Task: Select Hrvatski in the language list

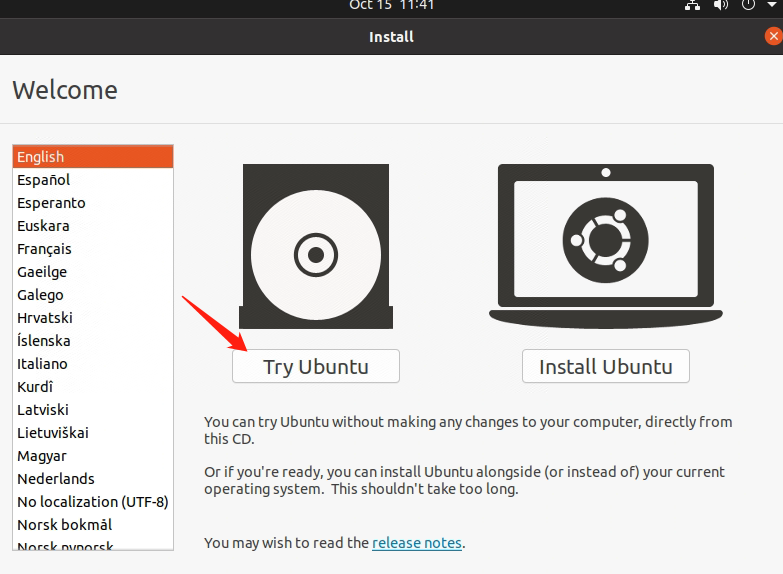Action: (93, 317)
